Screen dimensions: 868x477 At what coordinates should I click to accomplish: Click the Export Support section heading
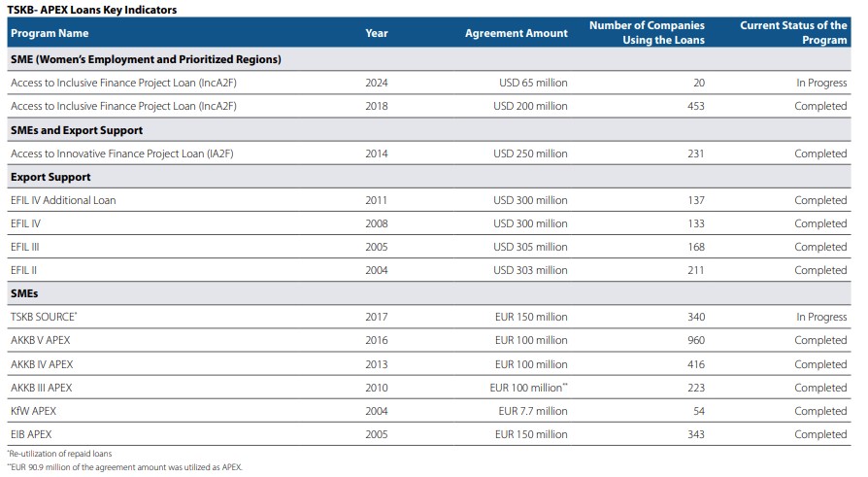point(50,177)
